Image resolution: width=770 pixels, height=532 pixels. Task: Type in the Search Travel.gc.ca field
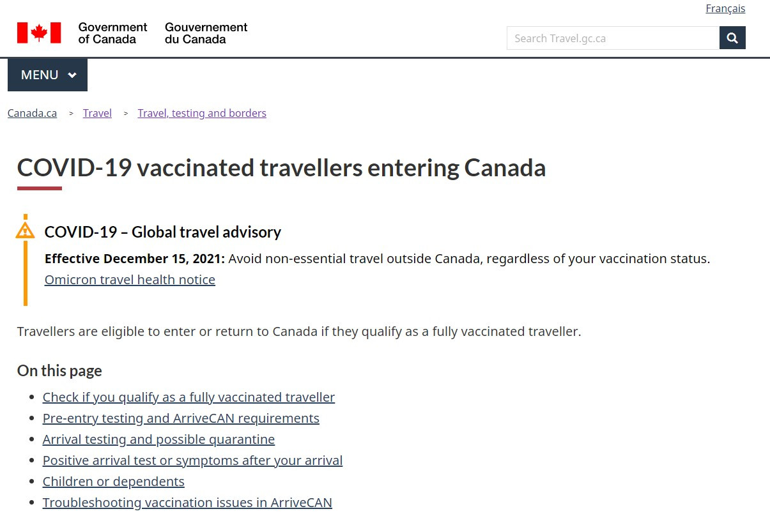612,38
